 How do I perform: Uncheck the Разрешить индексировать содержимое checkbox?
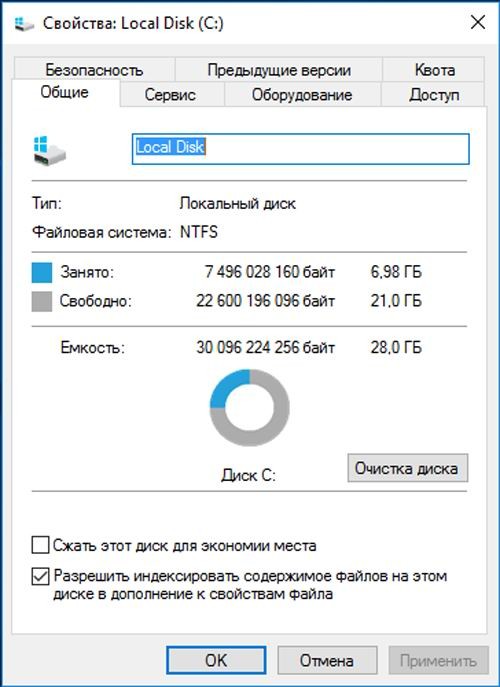pyautogui.click(x=40, y=577)
